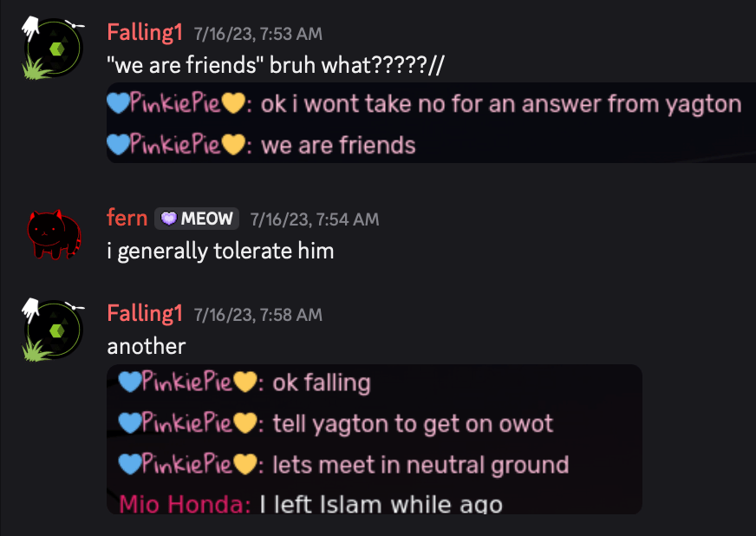756x536 pixels.
Task: Click the purple heart MEOW tag icon
Action: 169,219
